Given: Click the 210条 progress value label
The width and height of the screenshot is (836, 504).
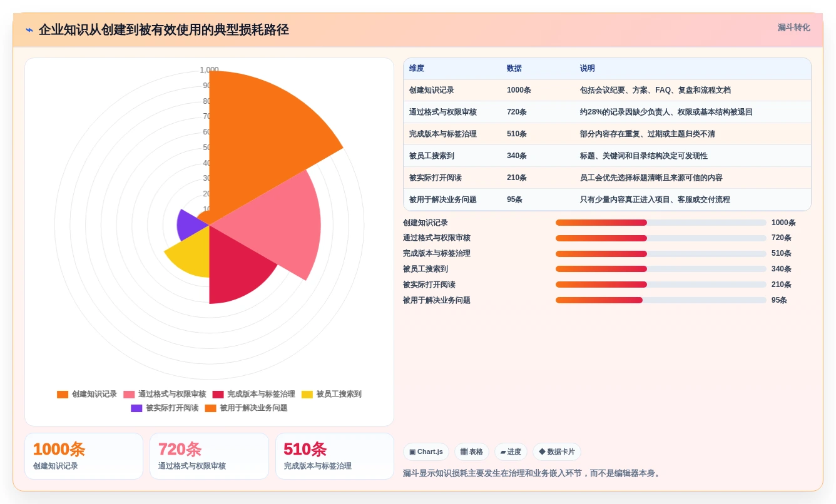Looking at the screenshot, I should [782, 285].
